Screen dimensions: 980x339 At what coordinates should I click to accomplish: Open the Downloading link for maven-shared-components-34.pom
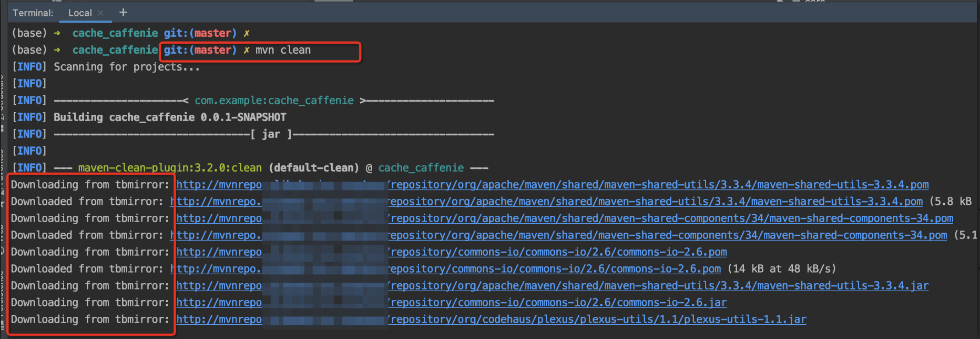(x=565, y=218)
